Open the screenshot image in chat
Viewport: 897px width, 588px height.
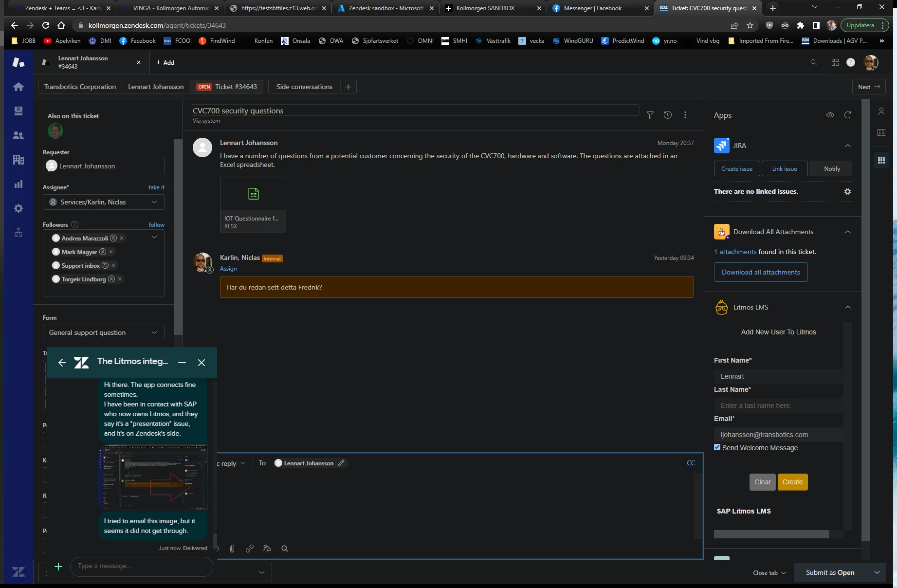(153, 477)
